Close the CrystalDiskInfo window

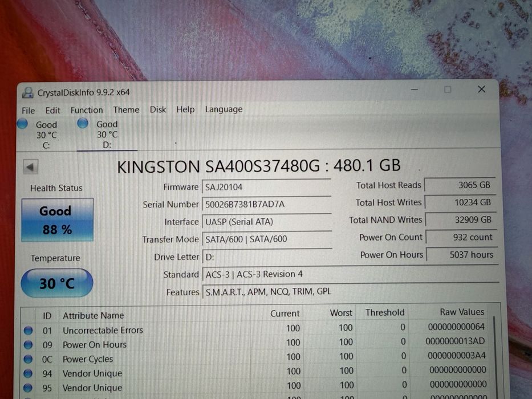pos(481,89)
